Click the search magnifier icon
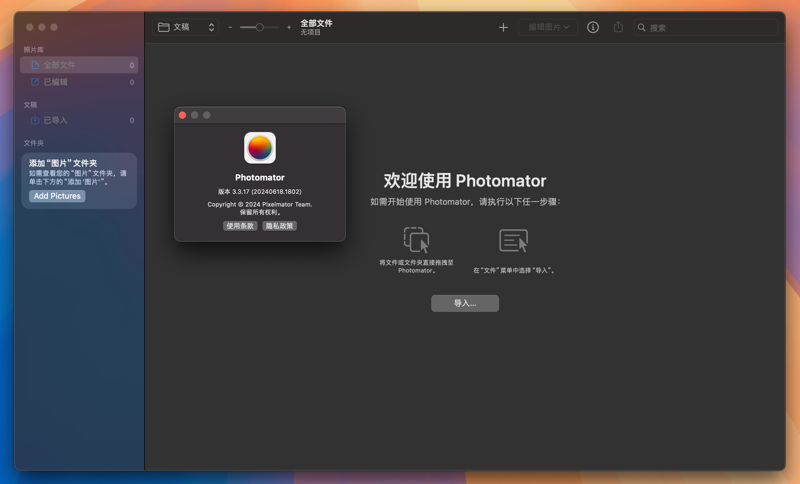This screenshot has height=484, width=800. (x=641, y=28)
